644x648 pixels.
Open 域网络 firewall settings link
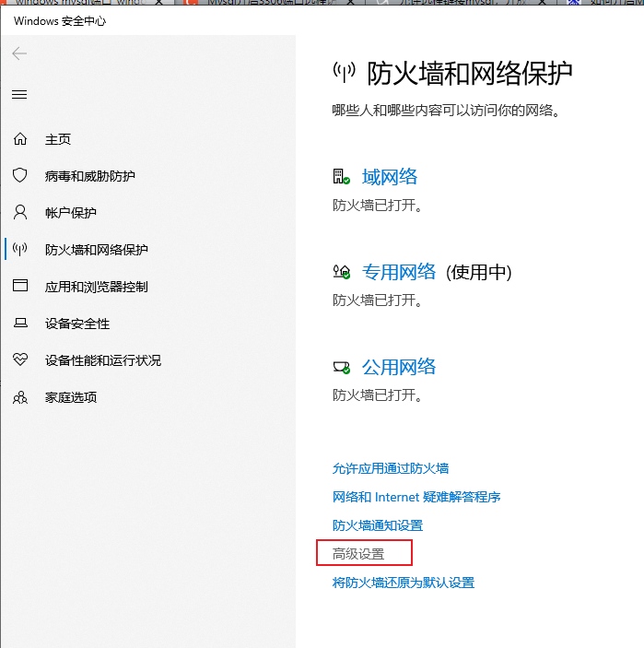(x=390, y=177)
